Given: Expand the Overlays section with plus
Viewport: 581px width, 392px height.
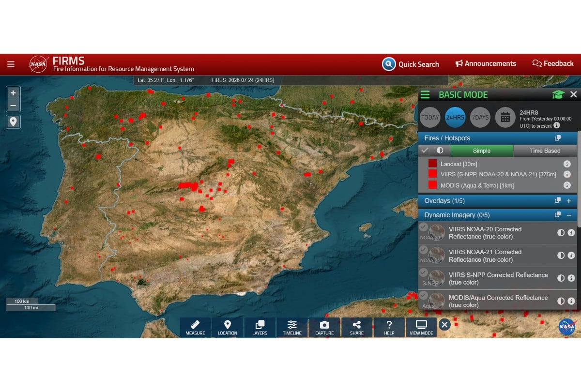Looking at the screenshot, I should [569, 200].
